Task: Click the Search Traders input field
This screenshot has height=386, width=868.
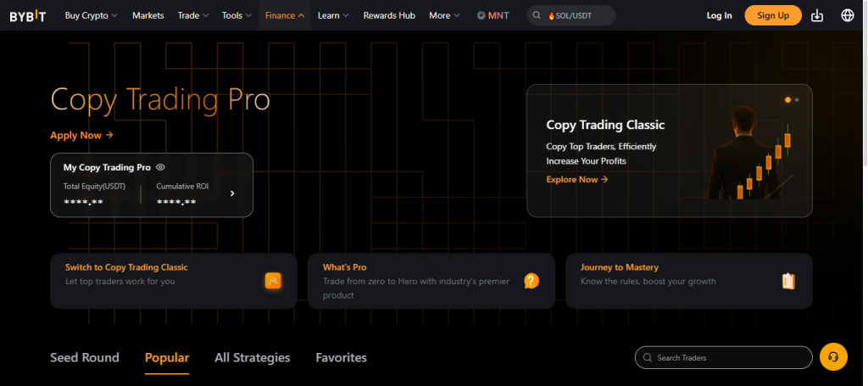Action: (724, 358)
